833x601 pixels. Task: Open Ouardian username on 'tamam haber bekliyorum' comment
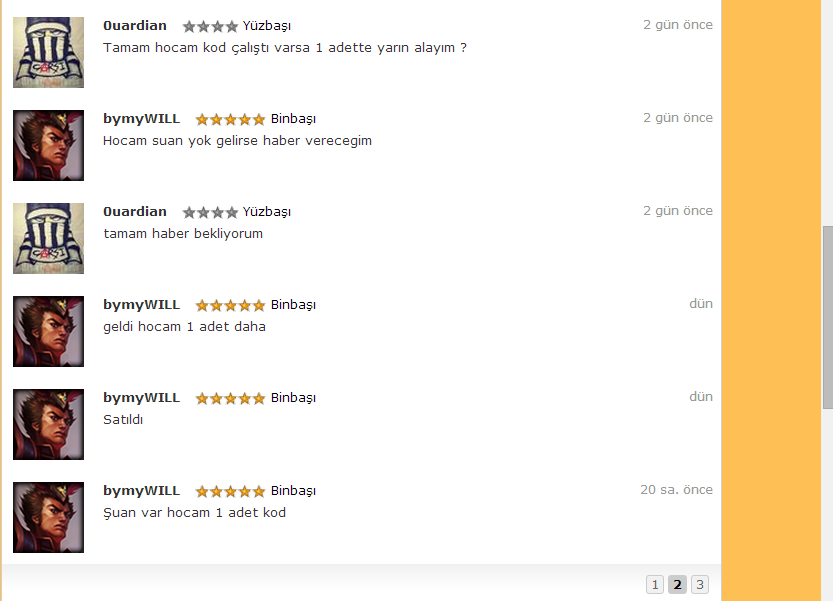135,211
